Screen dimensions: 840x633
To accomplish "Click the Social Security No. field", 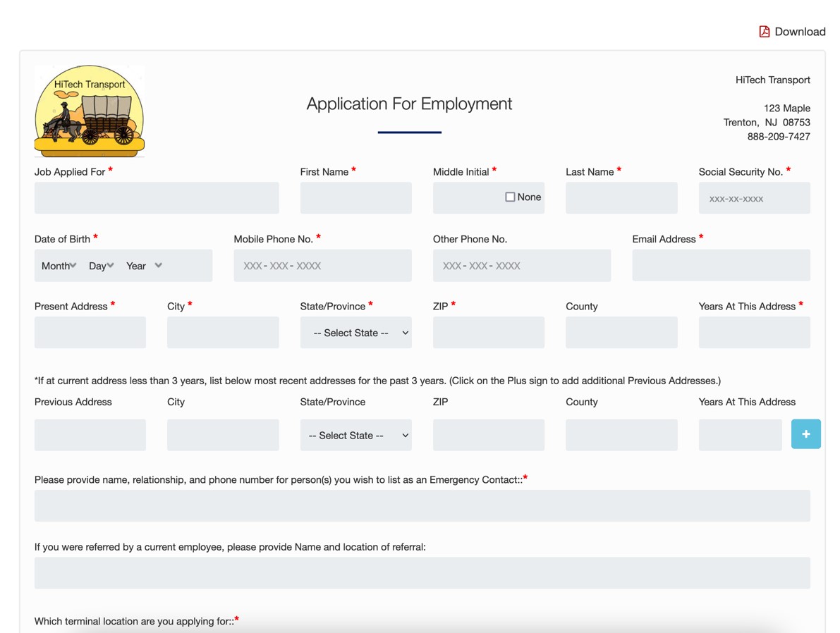I will click(754, 199).
